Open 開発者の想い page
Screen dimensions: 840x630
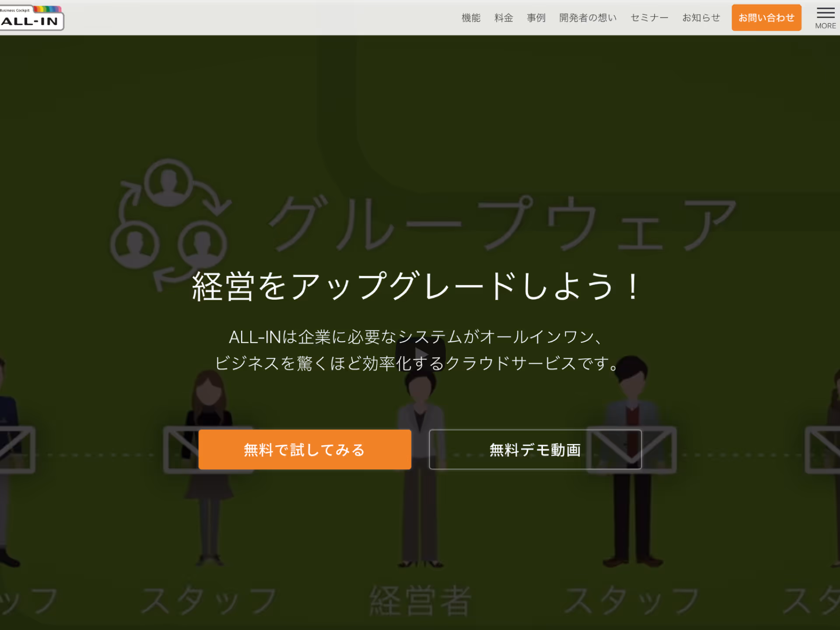point(588,18)
